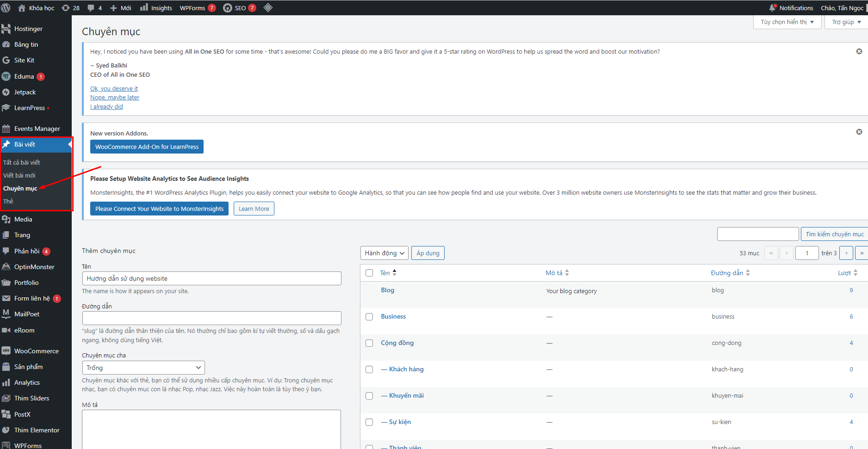
Task: Sort the table by Đường dẫn column
Action: pyautogui.click(x=730, y=273)
